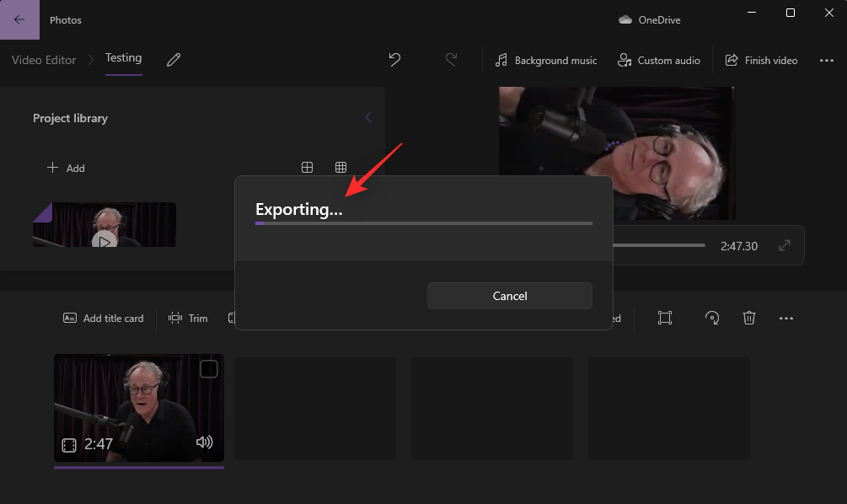Open Custom audio panel
Image resolution: width=847 pixels, height=504 pixels.
[x=658, y=60]
